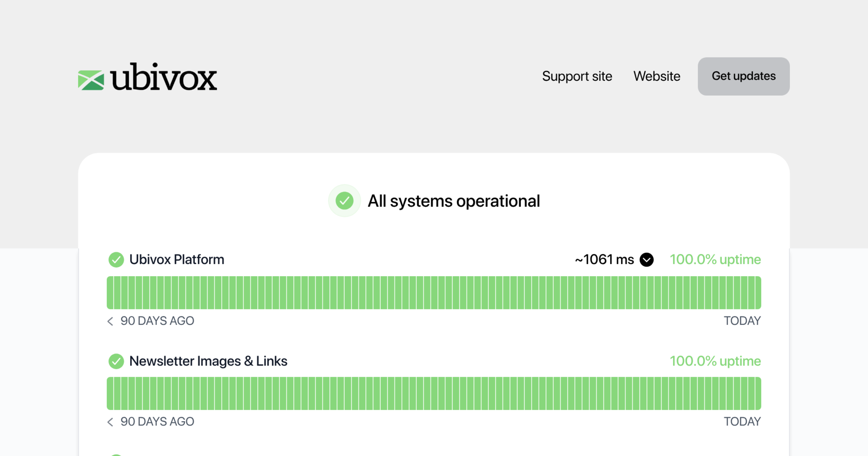
Task: Click "90 DAYS AGO" under Newsletter Images & Links
Action: pos(157,422)
